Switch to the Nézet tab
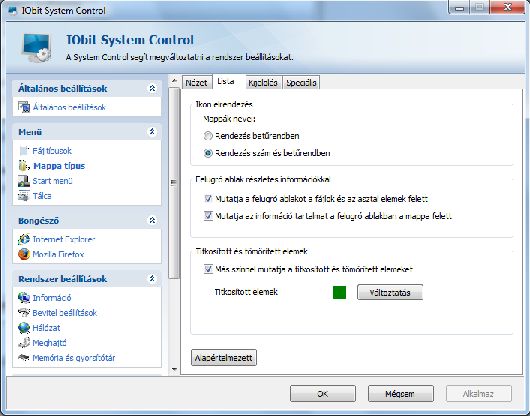The height and width of the screenshot is (416, 530). pos(196,83)
